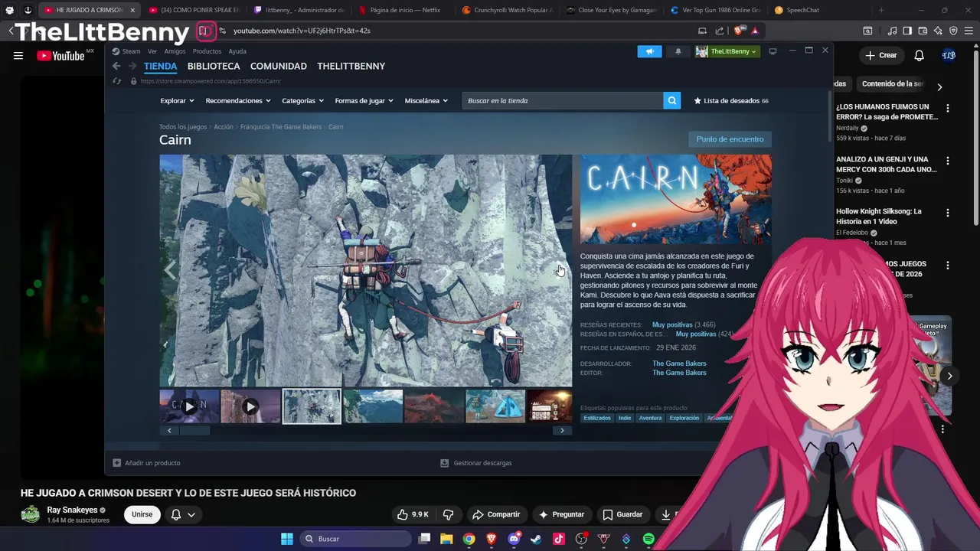Switch Steam to Big Picture mode icon
This screenshot has width=980, height=551.
coord(773,51)
